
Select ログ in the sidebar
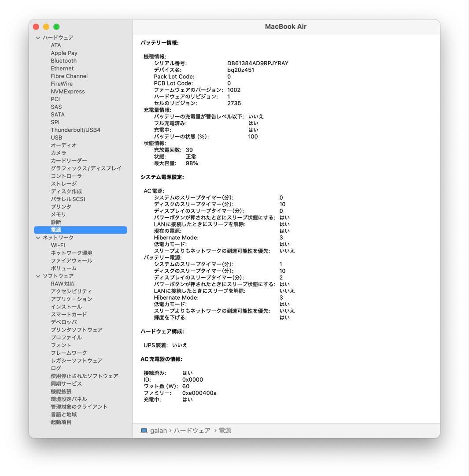point(56,368)
